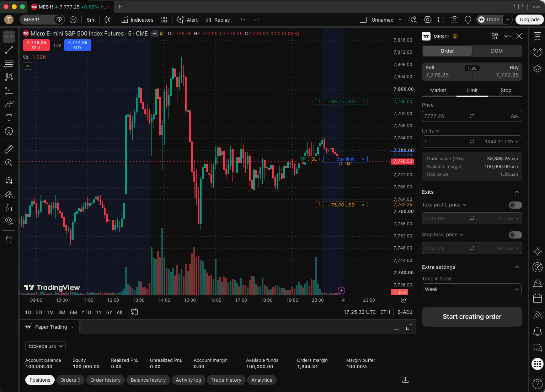Enable the Stop loss toggle
545x392 pixels.
point(515,235)
